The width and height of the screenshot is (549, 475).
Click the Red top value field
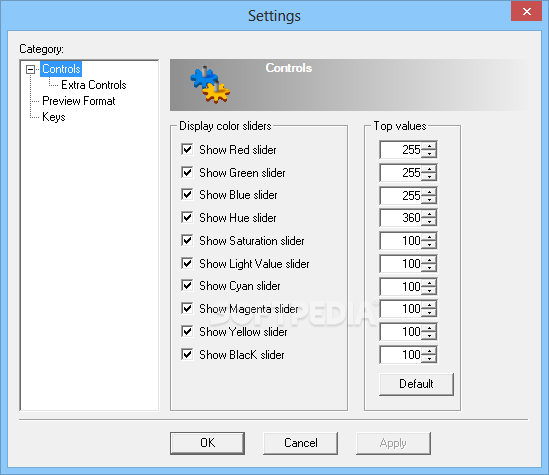(401, 150)
